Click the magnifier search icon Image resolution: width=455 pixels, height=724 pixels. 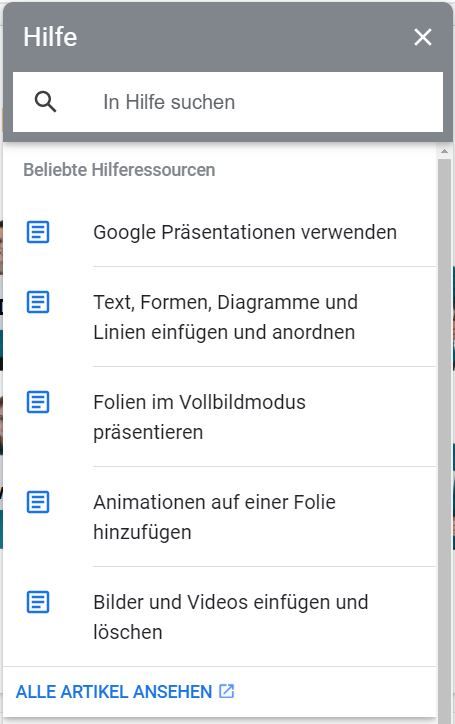[45, 102]
